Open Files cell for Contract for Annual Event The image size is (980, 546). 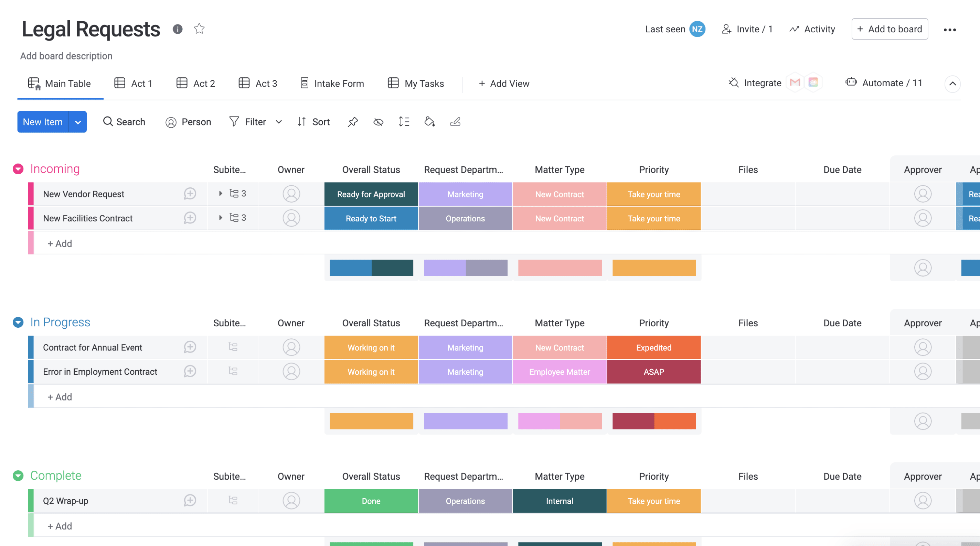click(748, 348)
